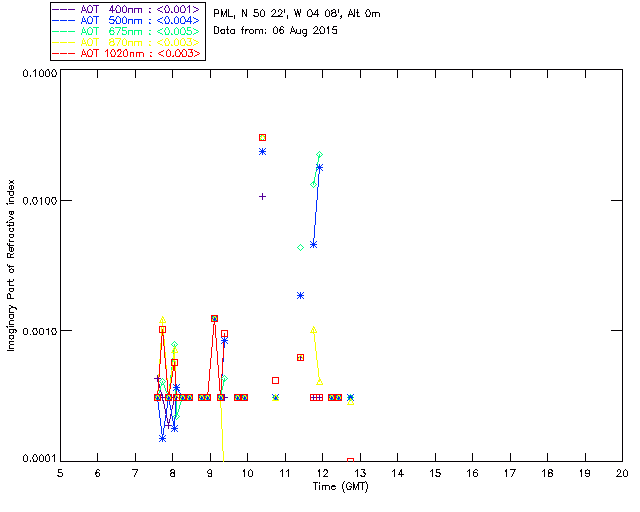The width and height of the screenshot is (640, 512).
Task: Click the 'Time (GMT)' axis label
Action: 341,487
